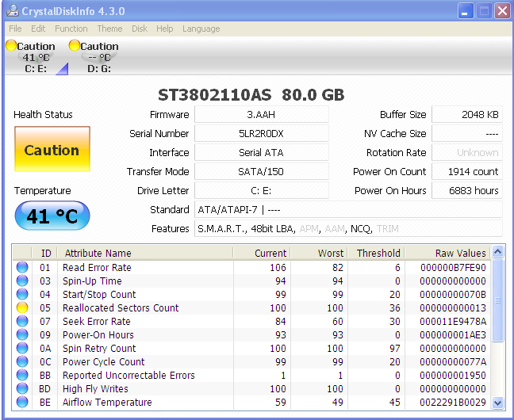This screenshot has height=420, width=514.
Task: Click the Worst column header
Action: (320, 253)
